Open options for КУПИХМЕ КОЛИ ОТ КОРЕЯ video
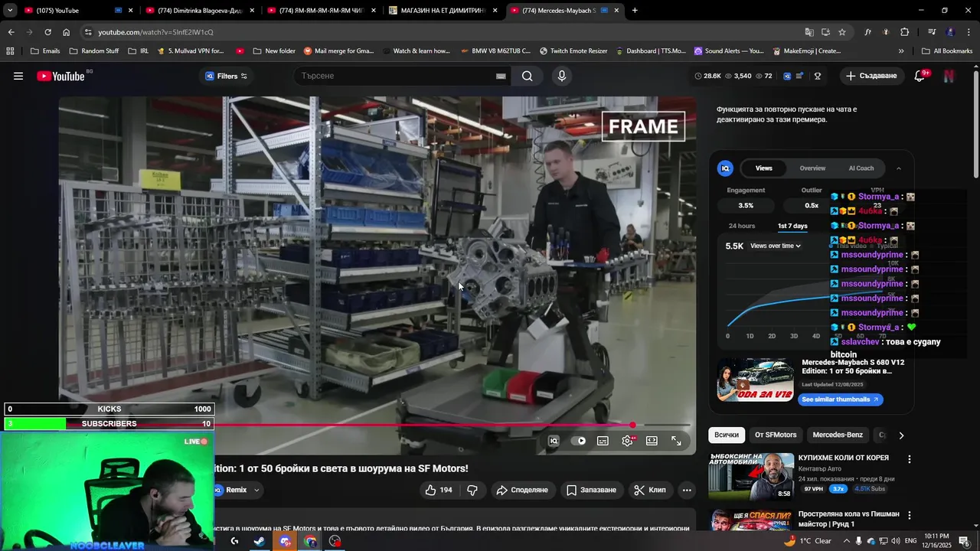Image resolution: width=980 pixels, height=551 pixels. (x=910, y=459)
